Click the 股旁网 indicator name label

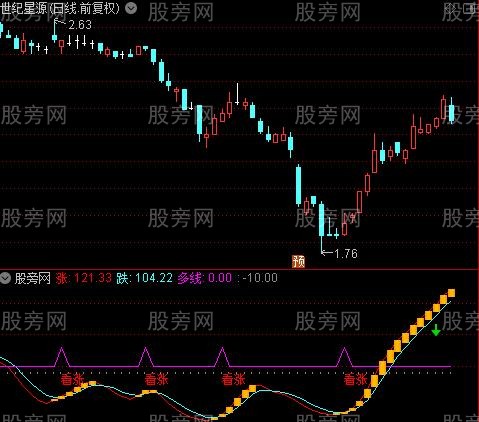pos(32,278)
